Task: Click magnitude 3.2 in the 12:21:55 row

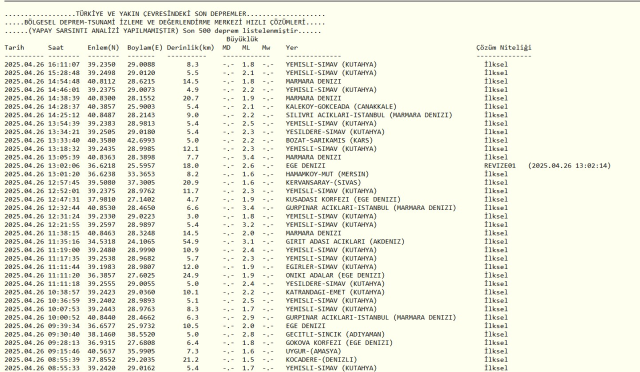Action: (x=248, y=225)
